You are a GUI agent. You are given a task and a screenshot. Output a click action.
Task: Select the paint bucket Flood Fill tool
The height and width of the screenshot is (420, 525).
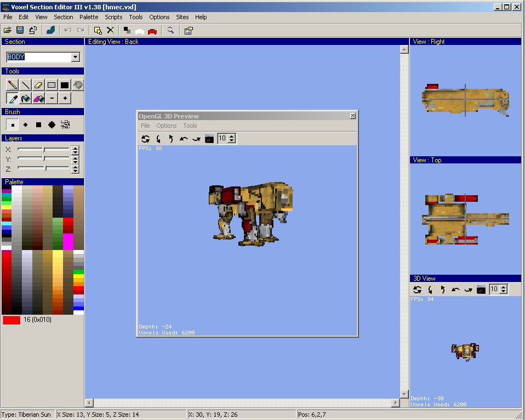(25, 98)
